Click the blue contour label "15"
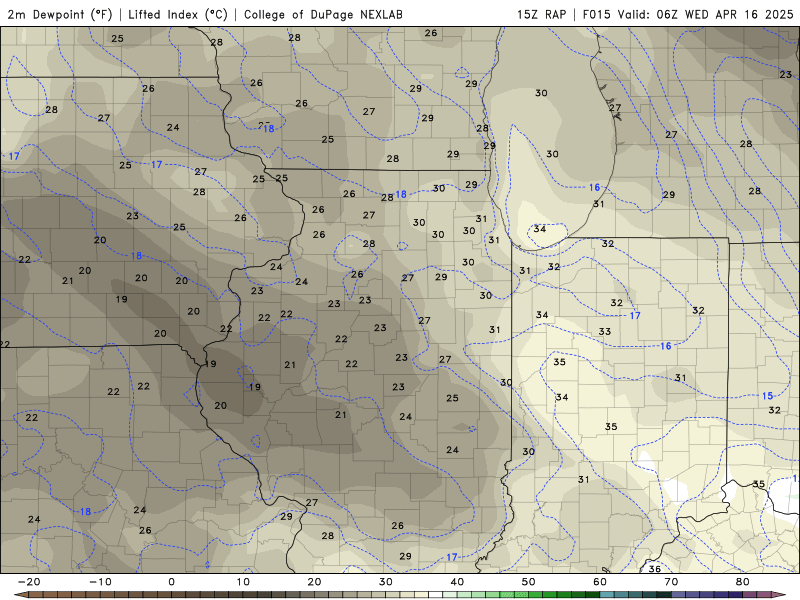 (767, 396)
